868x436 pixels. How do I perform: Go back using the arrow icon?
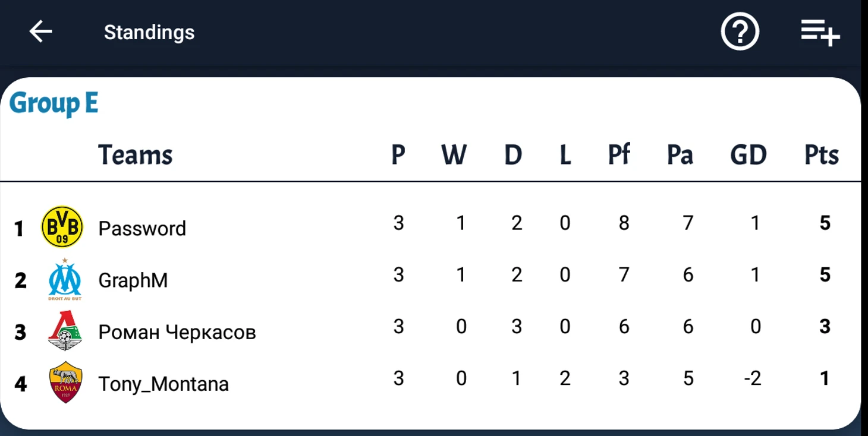(41, 31)
